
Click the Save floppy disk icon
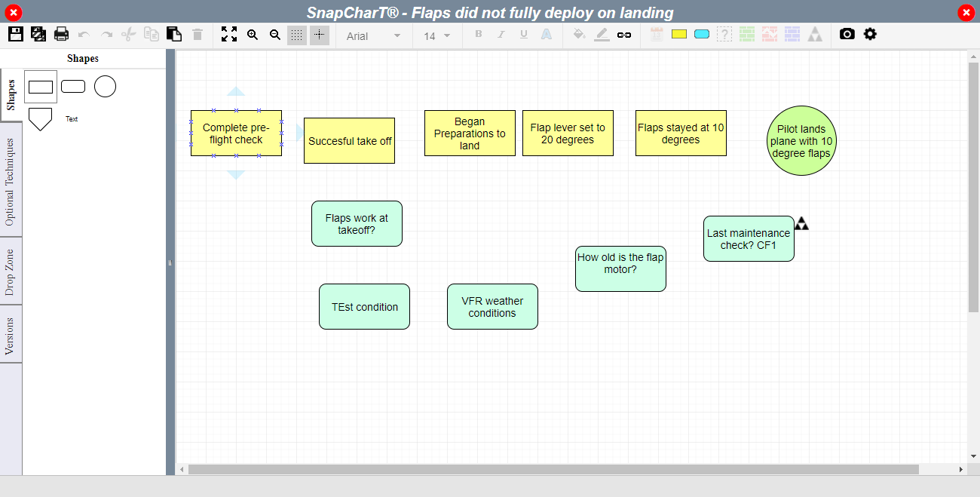[15, 34]
